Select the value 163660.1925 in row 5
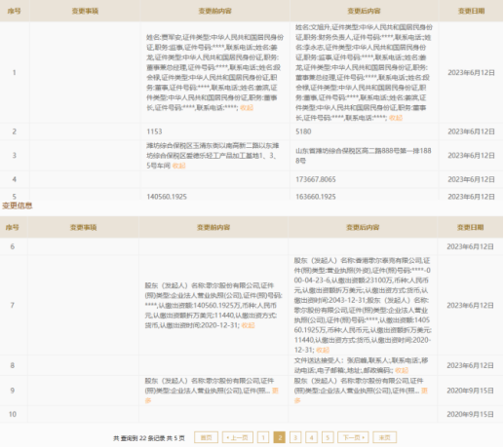Screen dimensions: 504x448 coord(316,197)
